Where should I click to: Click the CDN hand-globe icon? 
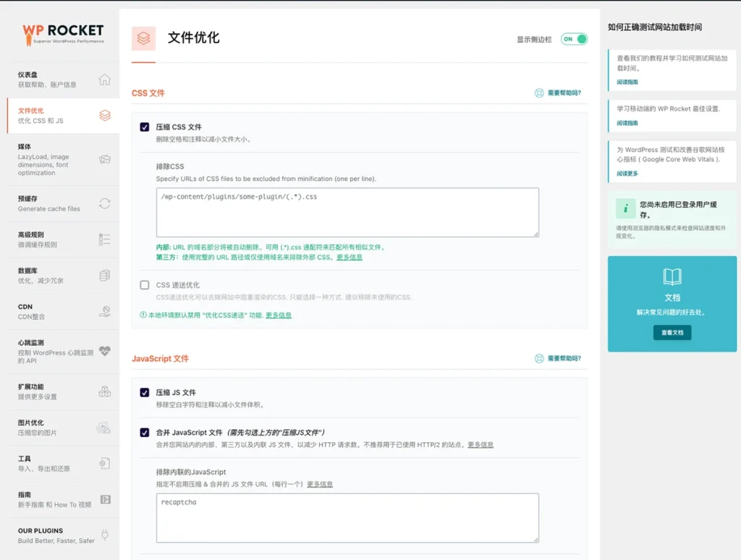[105, 312]
